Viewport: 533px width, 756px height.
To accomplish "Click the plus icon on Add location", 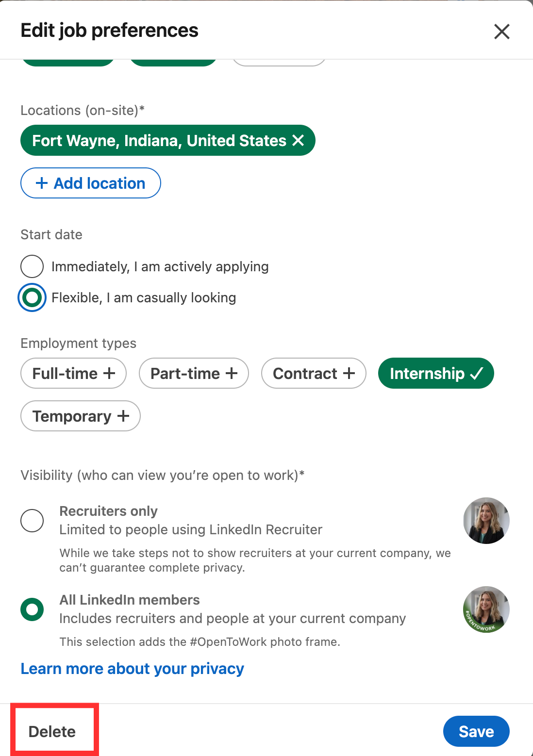I will [42, 183].
